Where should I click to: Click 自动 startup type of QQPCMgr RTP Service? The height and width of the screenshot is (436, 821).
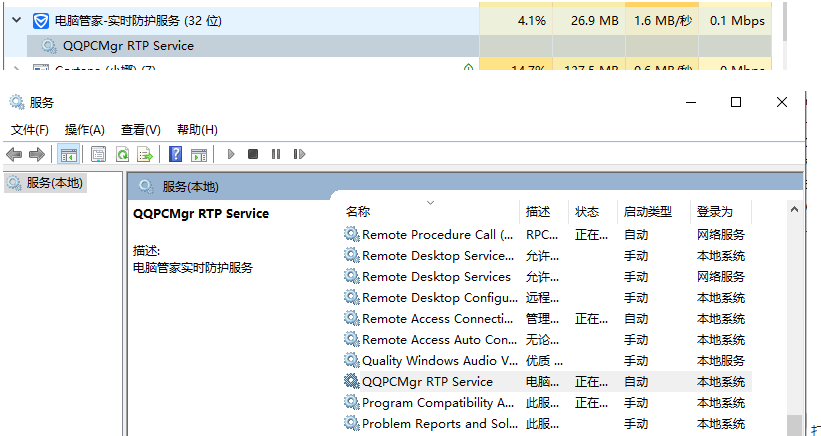click(636, 382)
